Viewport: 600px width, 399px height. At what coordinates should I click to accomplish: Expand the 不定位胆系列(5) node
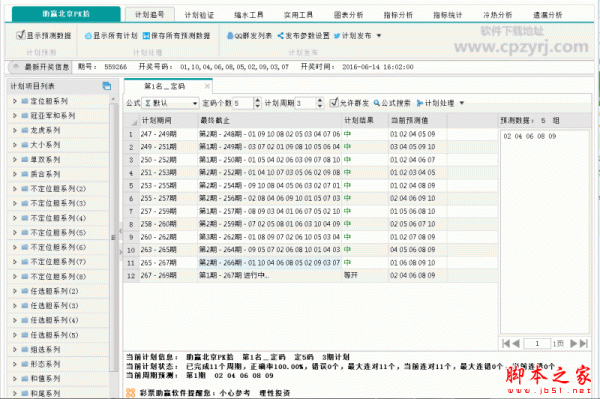pyautogui.click(x=15, y=233)
